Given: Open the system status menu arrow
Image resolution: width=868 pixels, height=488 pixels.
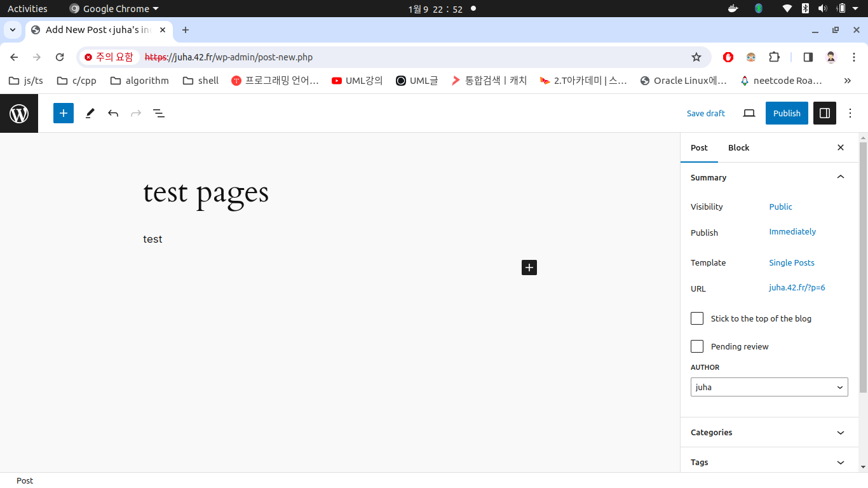Looking at the screenshot, I should pos(855,9).
